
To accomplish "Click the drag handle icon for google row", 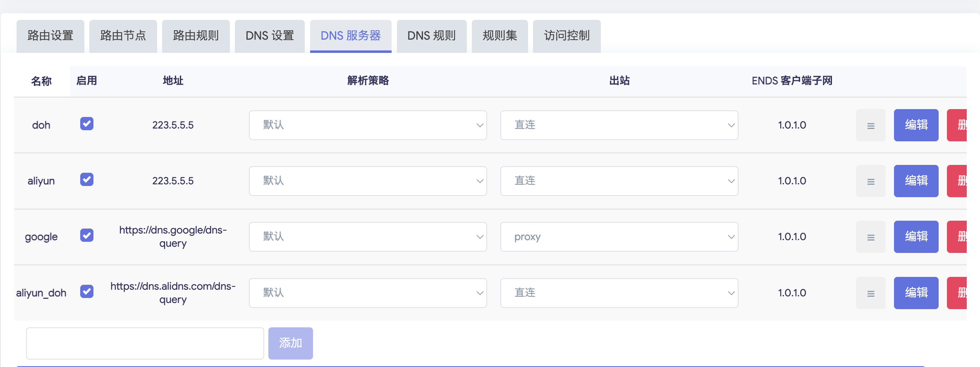I will [870, 237].
